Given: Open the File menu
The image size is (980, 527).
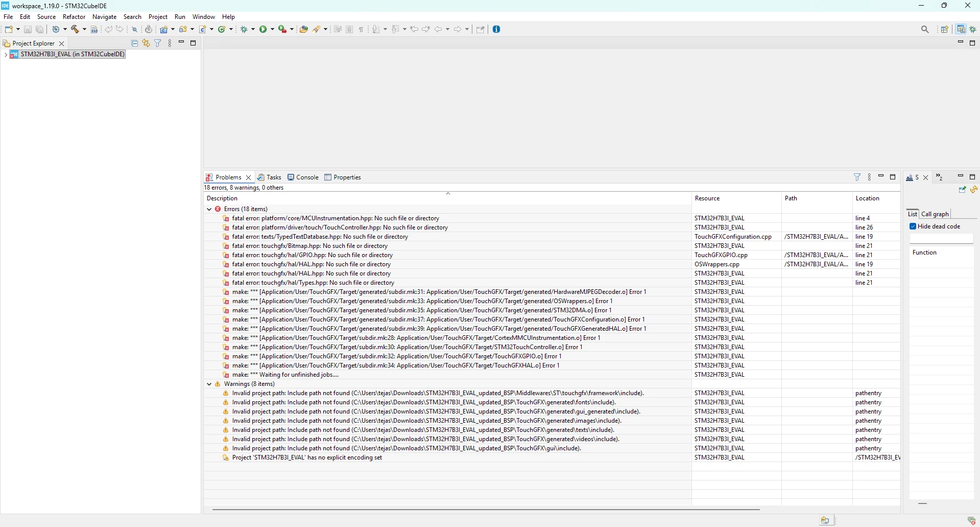Looking at the screenshot, I should 8,17.
